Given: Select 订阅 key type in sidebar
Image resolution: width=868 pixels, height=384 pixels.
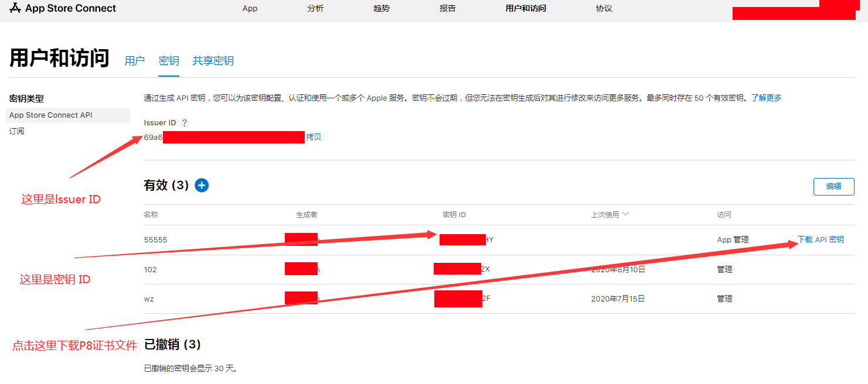Looking at the screenshot, I should [17, 131].
